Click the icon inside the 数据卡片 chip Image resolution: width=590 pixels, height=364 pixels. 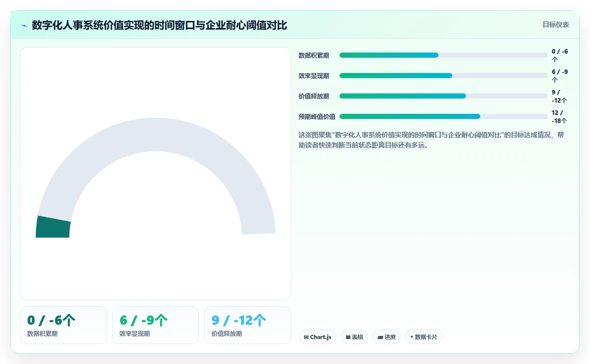coord(412,337)
